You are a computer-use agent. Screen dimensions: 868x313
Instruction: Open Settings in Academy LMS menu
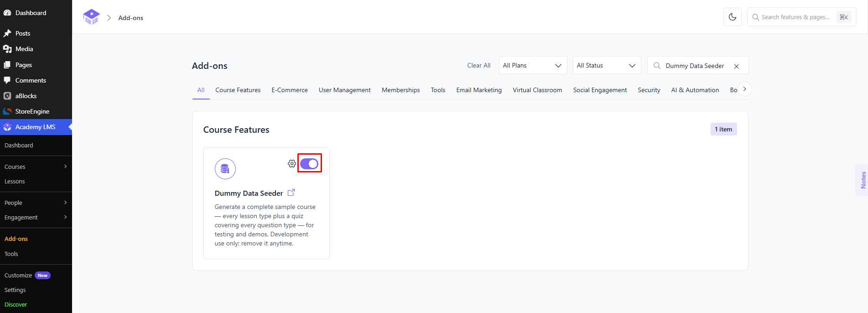[15, 290]
